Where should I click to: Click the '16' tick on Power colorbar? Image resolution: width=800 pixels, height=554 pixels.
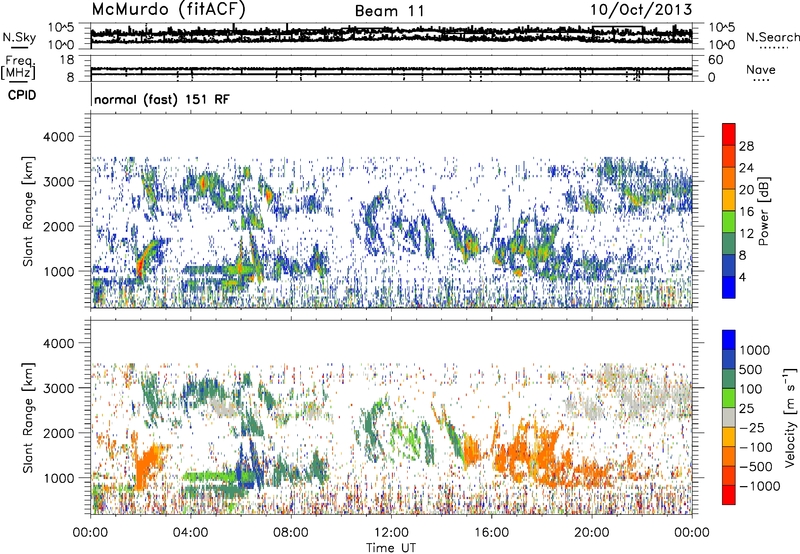(x=746, y=212)
